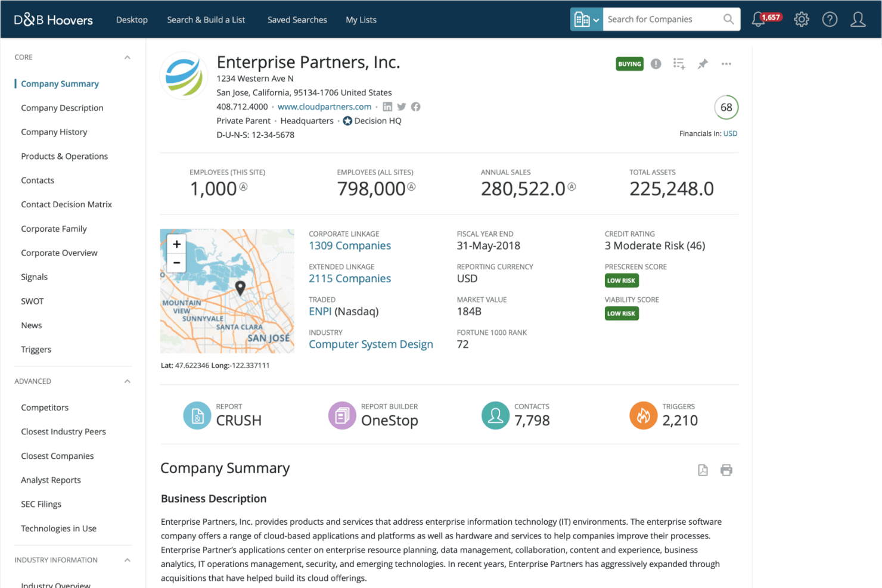Open Computer System Design industry link

point(371,344)
